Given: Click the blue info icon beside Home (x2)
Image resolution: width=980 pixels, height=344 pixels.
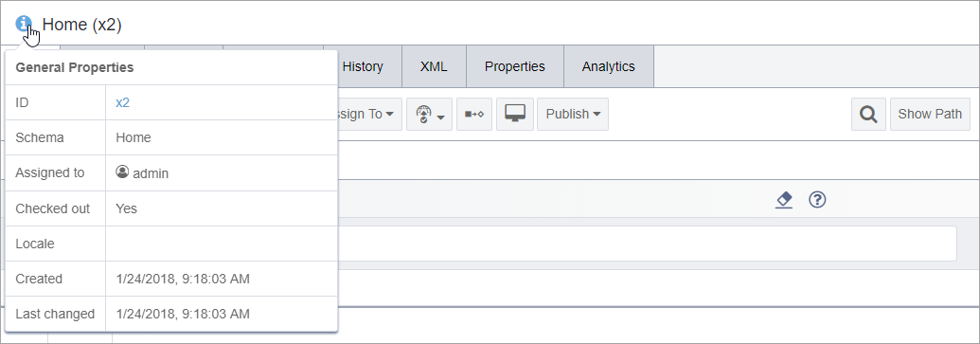Looking at the screenshot, I should pyautogui.click(x=23, y=24).
